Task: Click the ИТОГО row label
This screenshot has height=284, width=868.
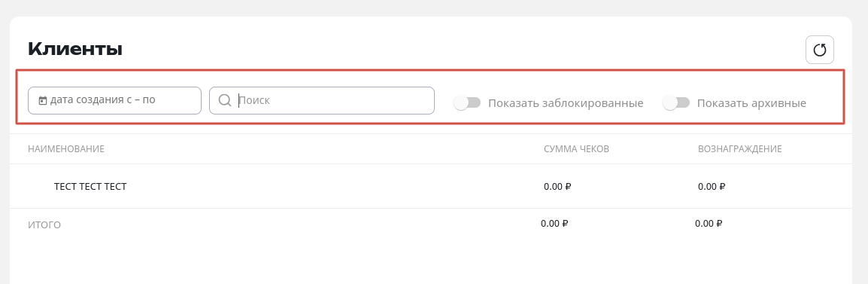Action: click(44, 225)
